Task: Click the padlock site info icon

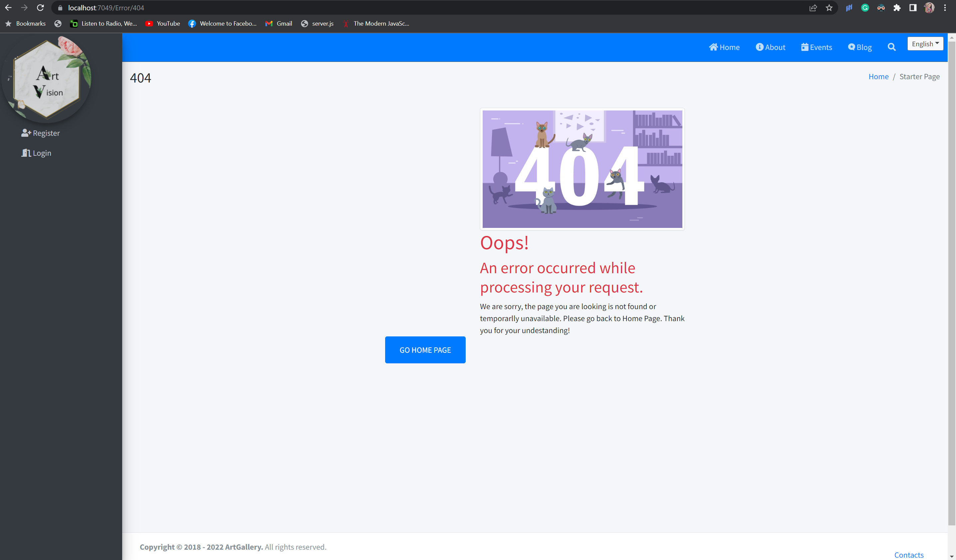Action: coord(60,8)
